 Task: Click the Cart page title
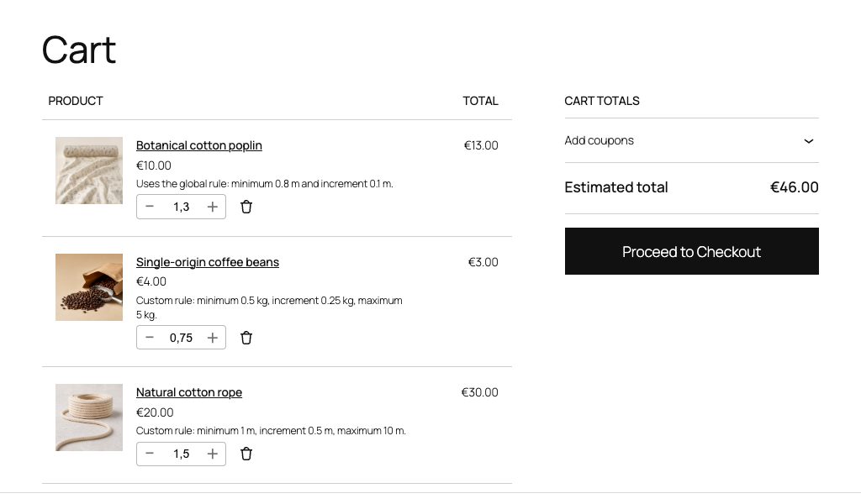coord(79,50)
